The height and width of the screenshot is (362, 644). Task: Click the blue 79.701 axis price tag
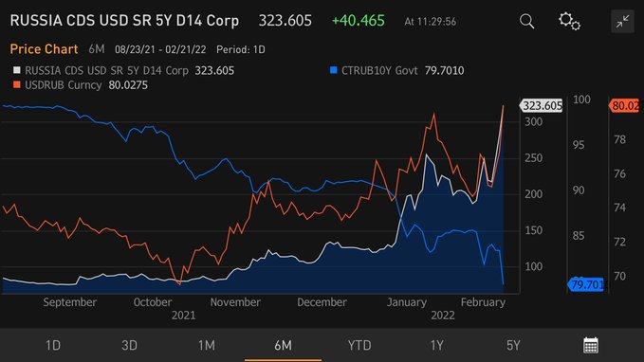click(586, 284)
